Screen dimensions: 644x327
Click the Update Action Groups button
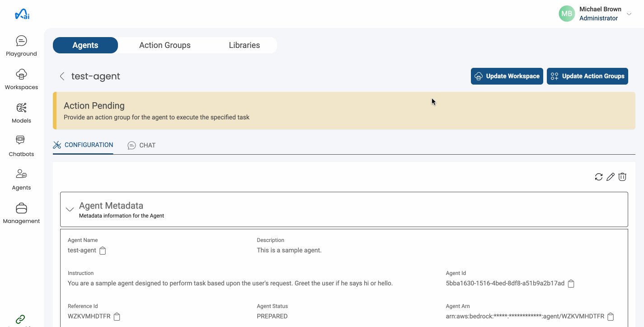(588, 76)
